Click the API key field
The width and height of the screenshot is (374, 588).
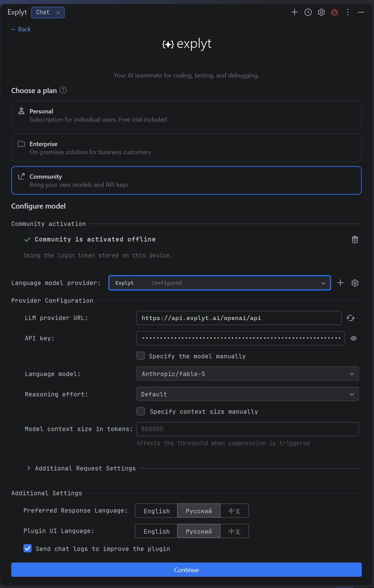[x=241, y=338]
